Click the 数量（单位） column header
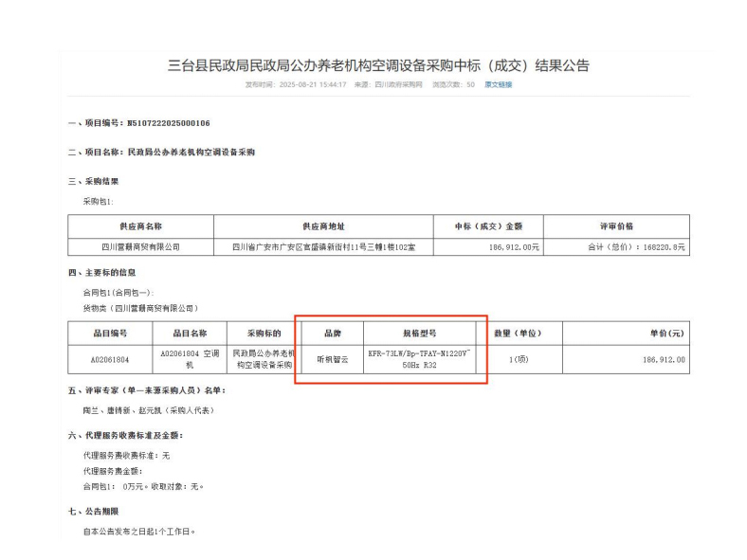Viewport: 747px width, 560px height. click(x=519, y=334)
